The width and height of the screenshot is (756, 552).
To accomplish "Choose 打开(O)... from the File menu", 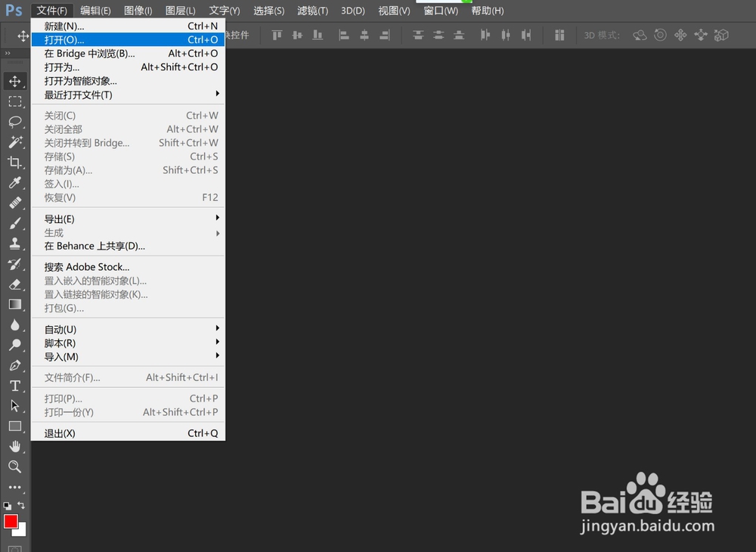I will [x=128, y=39].
